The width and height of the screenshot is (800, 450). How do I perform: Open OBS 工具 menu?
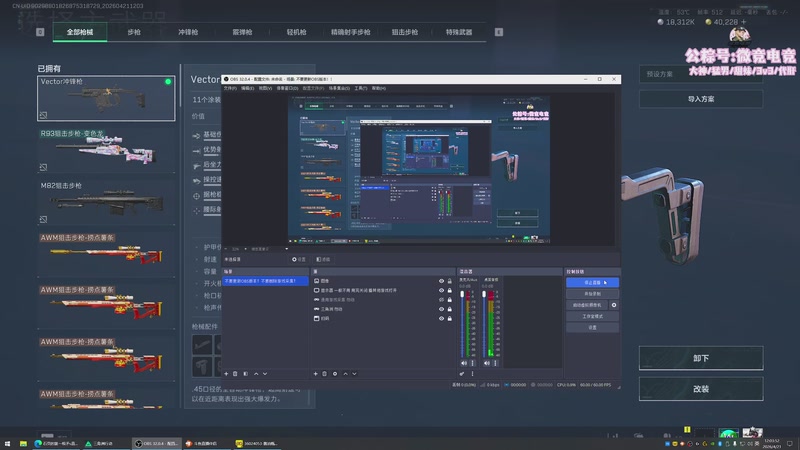tap(361, 88)
